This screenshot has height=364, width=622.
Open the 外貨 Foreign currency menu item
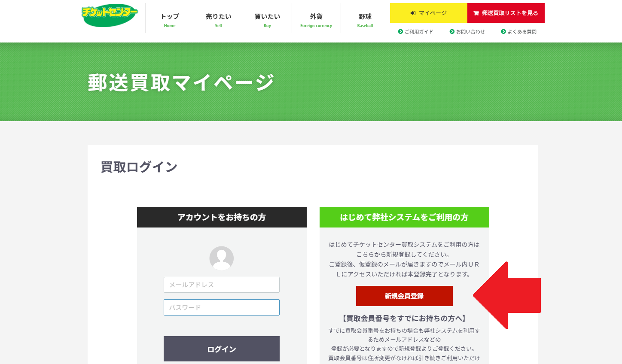(x=316, y=20)
